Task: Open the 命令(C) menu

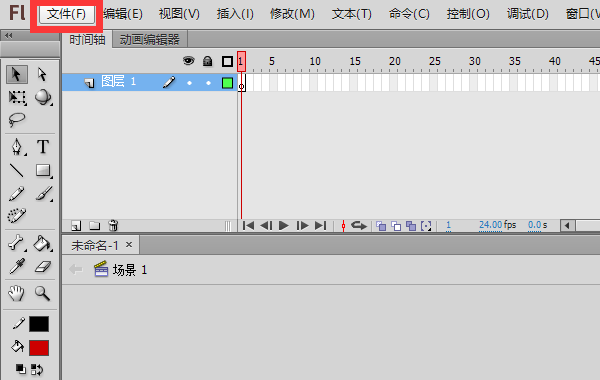Action: (x=409, y=14)
